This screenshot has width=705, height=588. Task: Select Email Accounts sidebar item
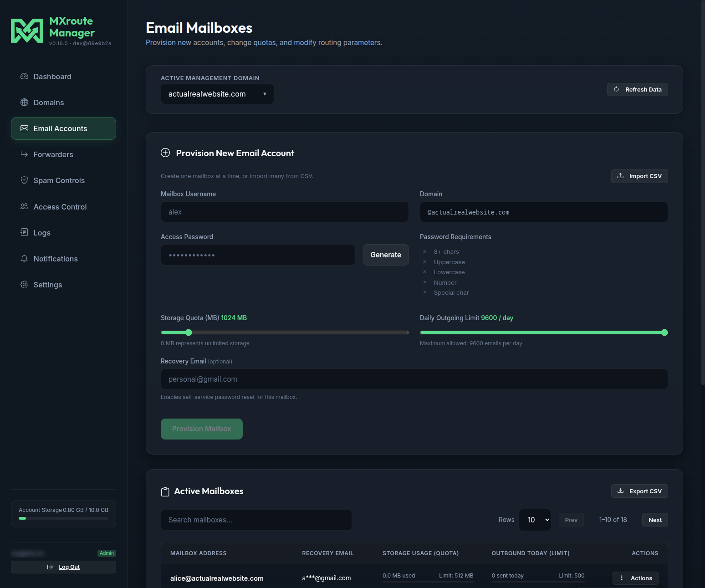coord(63,128)
